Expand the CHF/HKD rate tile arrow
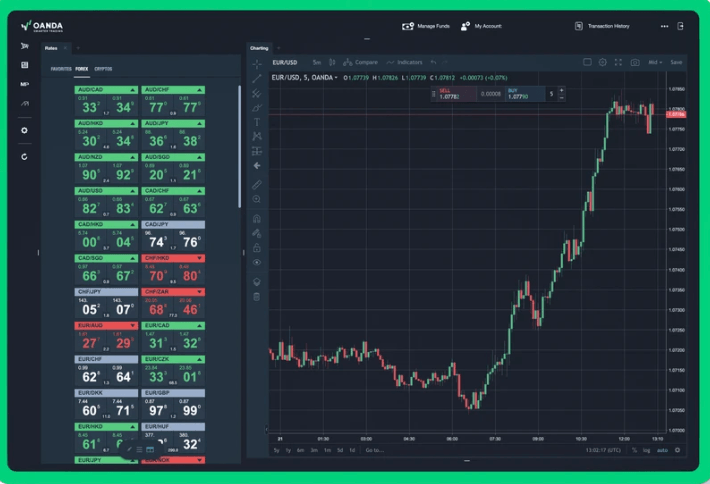The image size is (710, 484). click(199, 258)
